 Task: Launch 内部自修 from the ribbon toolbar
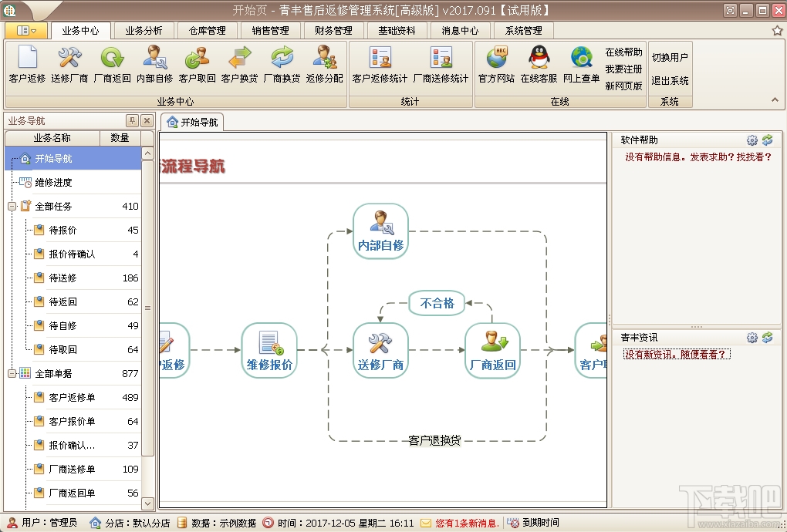pyautogui.click(x=154, y=64)
